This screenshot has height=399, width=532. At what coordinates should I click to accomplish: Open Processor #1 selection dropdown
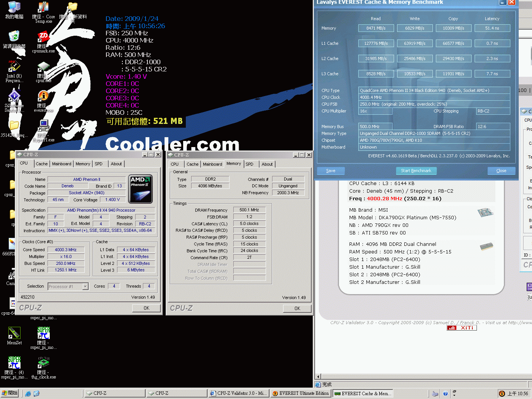click(68, 287)
